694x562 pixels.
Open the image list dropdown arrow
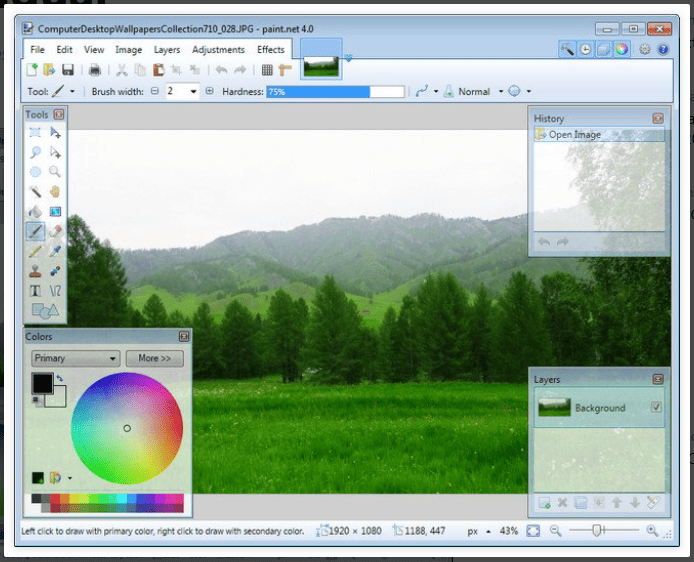(348, 58)
